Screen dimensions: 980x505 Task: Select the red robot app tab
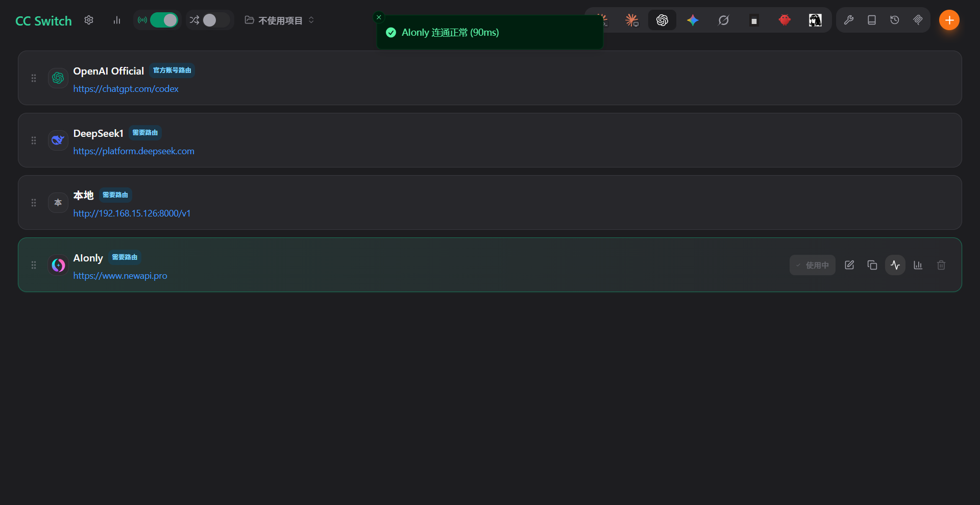coord(785,20)
